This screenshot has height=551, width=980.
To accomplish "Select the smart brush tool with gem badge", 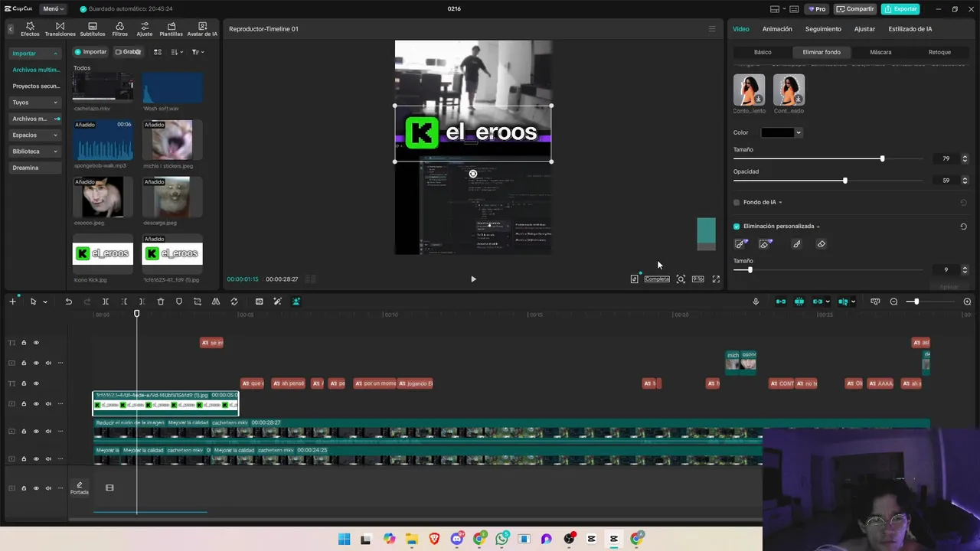I will (740, 244).
